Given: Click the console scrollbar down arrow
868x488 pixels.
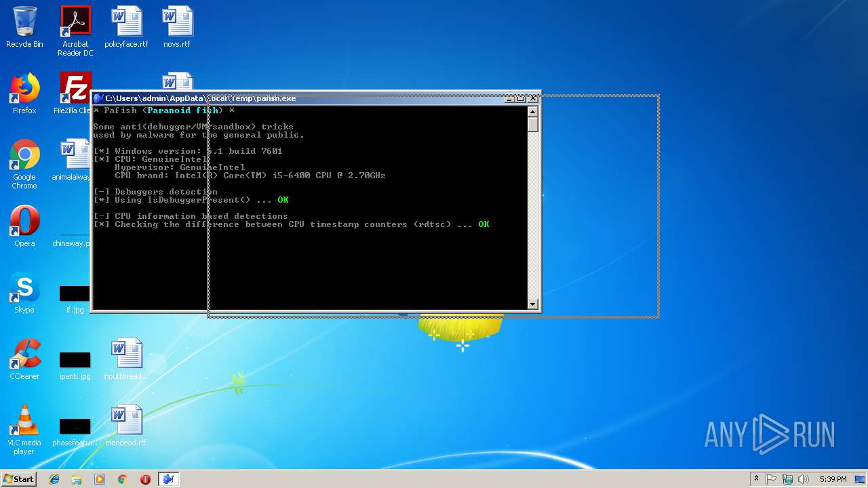Looking at the screenshot, I should tap(533, 304).
